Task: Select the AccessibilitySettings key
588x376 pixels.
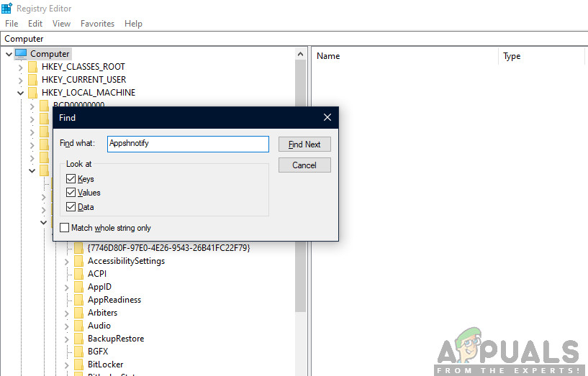Action: coord(126,261)
